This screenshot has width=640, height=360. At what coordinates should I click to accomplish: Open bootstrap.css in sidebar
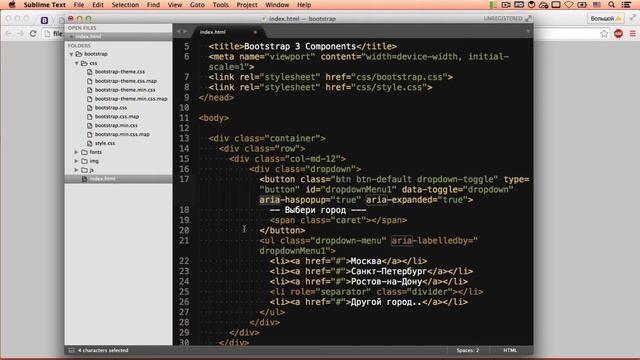coord(111,108)
